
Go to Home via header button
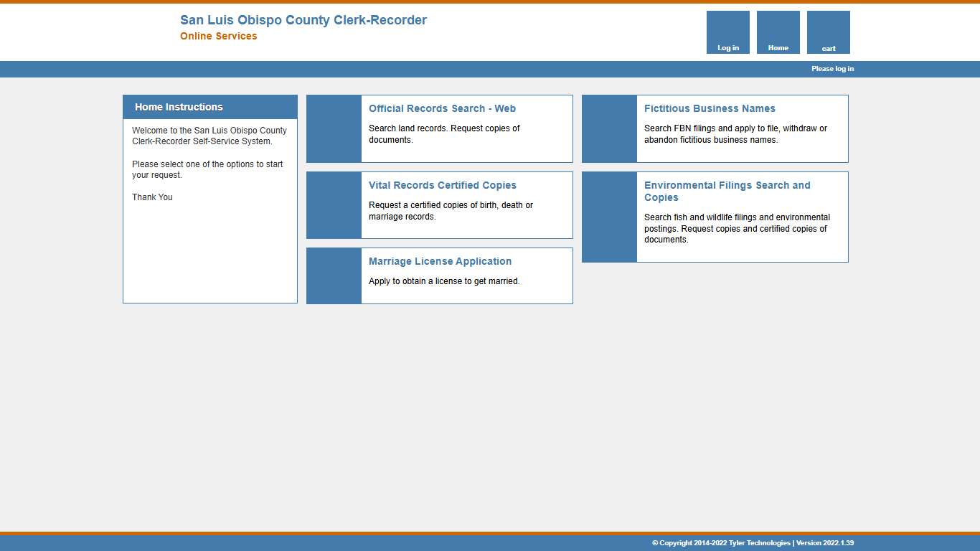778,32
